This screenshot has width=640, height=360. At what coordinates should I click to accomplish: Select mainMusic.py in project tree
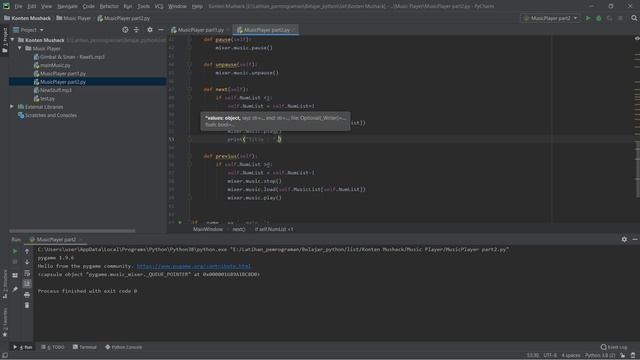pyautogui.click(x=55, y=65)
